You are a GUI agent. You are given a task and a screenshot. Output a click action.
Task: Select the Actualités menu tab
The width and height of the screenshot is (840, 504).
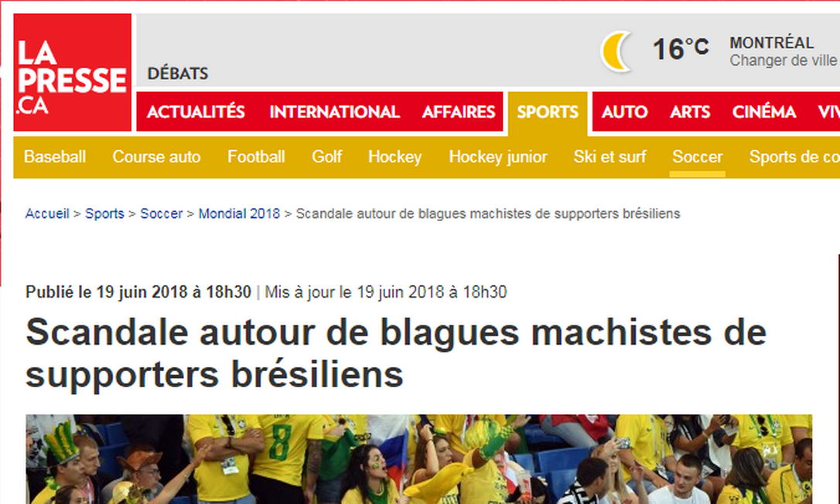196,112
